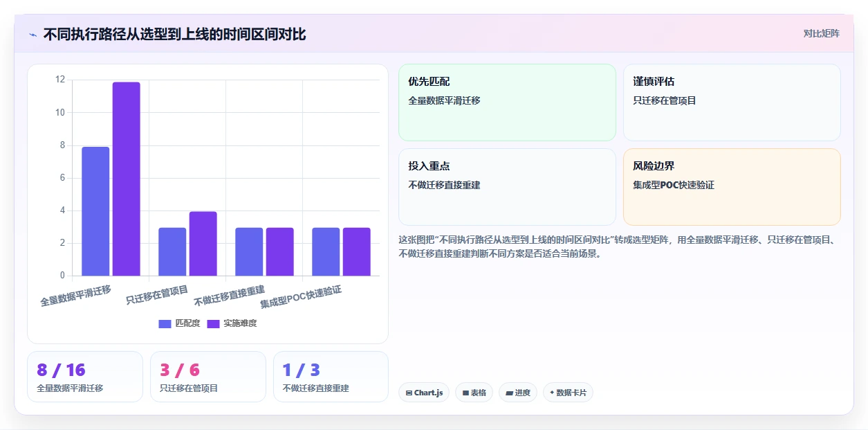Click the icon inside the 表格 tag
Viewport: 868px width, 430px height.
(465, 393)
